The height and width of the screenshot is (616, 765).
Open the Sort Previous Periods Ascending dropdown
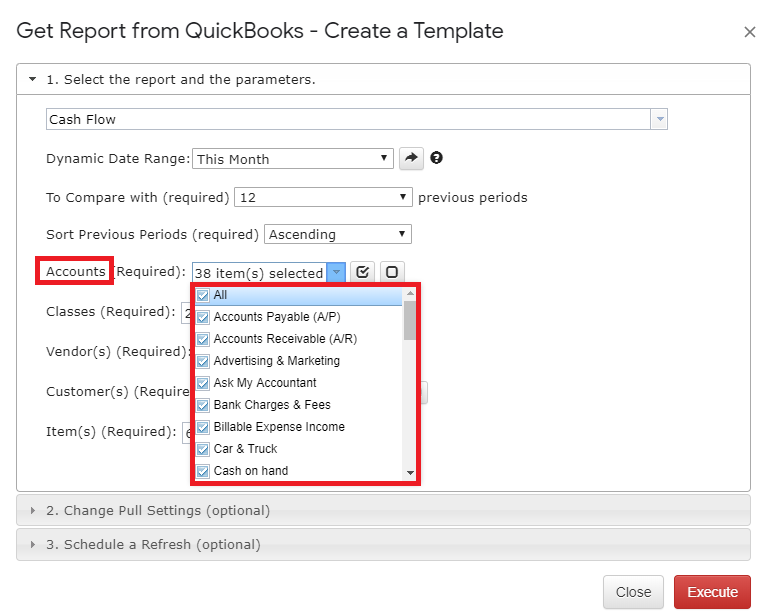(338, 234)
